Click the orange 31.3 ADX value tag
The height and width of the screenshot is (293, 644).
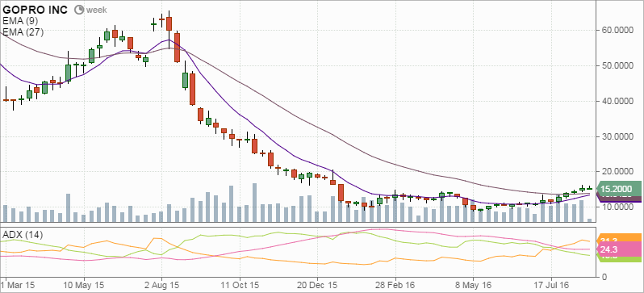[x=620, y=238]
